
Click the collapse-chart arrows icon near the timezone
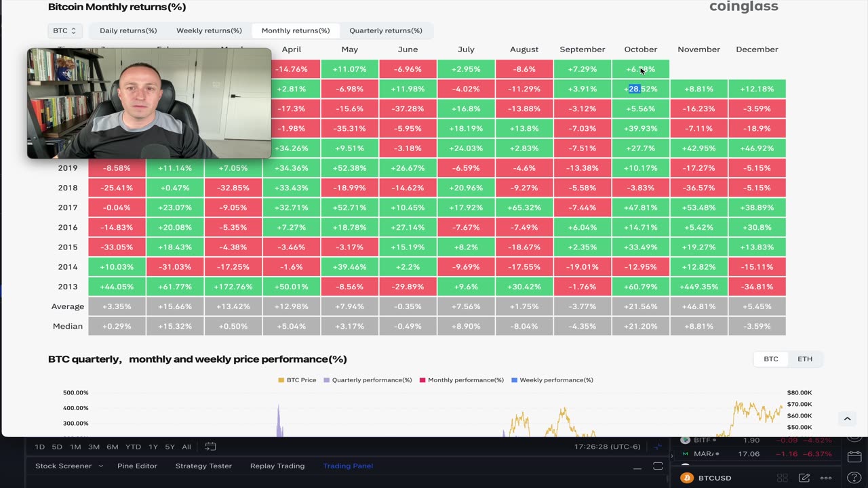[x=657, y=447]
